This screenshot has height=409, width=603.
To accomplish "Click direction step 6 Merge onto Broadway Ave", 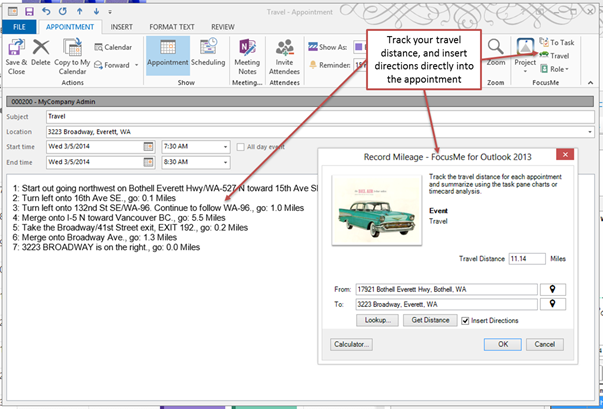I will (x=95, y=238).
